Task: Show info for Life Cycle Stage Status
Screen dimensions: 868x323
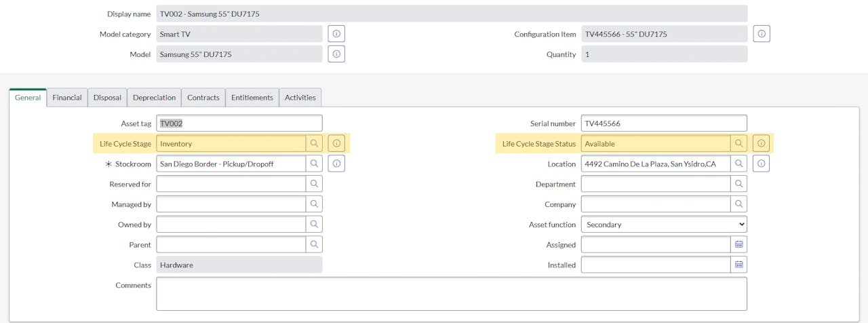Action: click(762, 143)
